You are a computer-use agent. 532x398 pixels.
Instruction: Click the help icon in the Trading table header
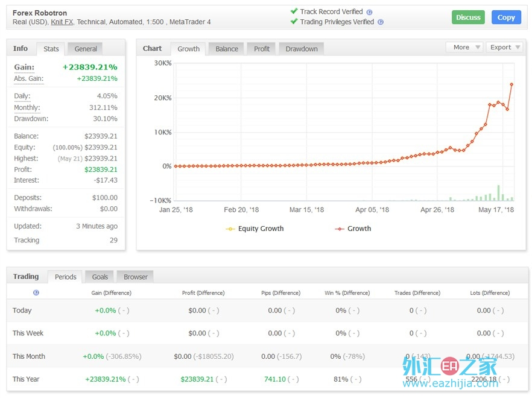(36, 292)
